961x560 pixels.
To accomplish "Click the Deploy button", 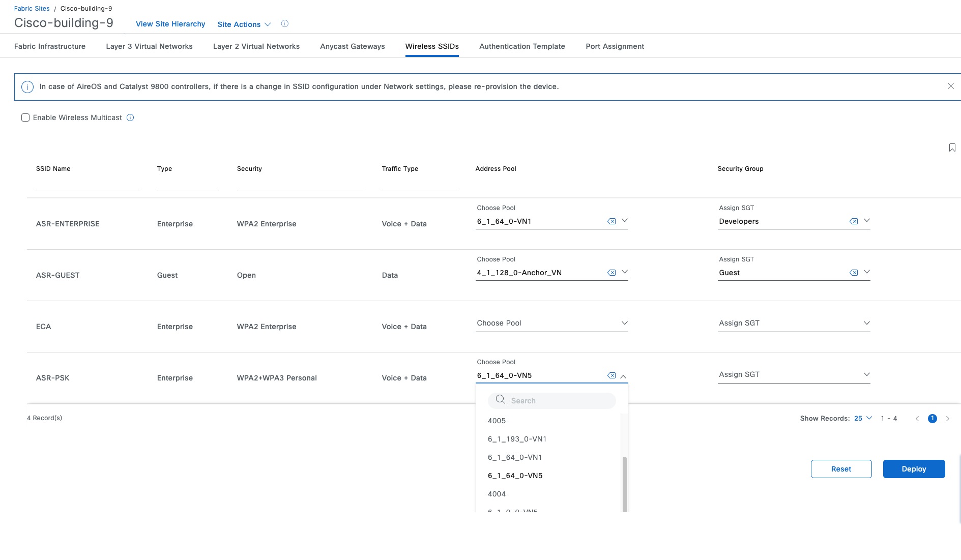I will [x=914, y=468].
